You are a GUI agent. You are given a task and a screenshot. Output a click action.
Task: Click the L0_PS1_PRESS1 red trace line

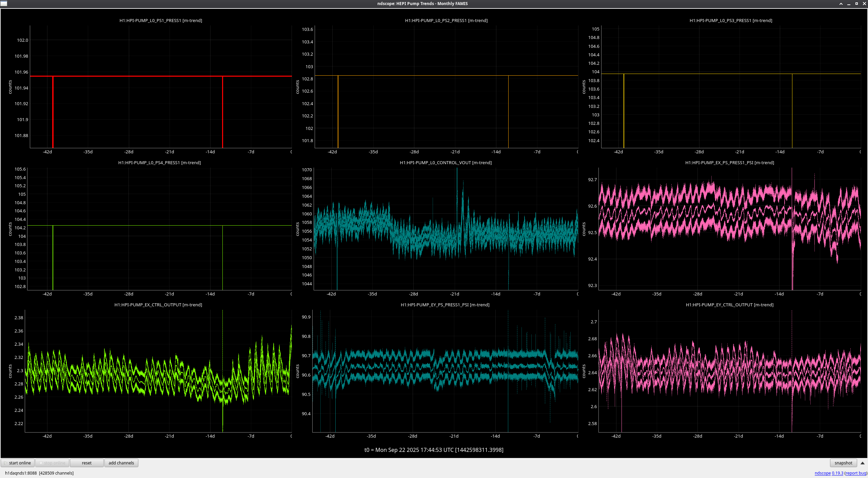coord(136,76)
